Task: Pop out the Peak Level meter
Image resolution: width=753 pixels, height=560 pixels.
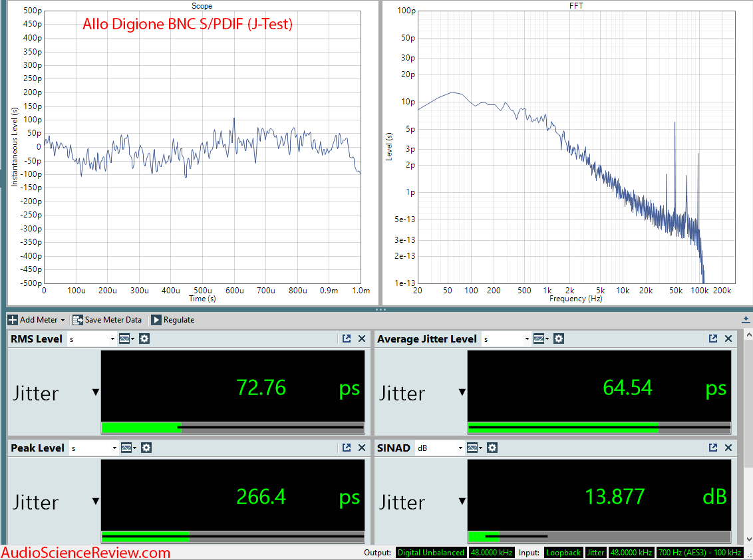Action: 347,448
